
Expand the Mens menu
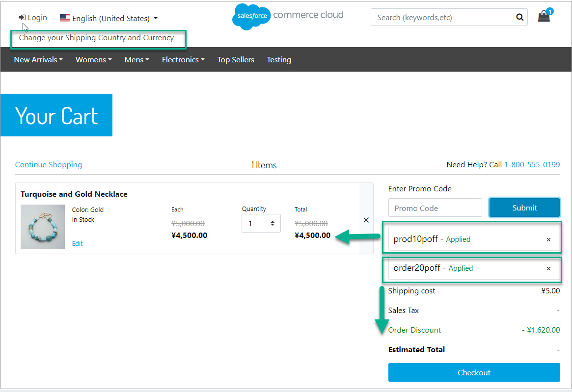pos(137,60)
